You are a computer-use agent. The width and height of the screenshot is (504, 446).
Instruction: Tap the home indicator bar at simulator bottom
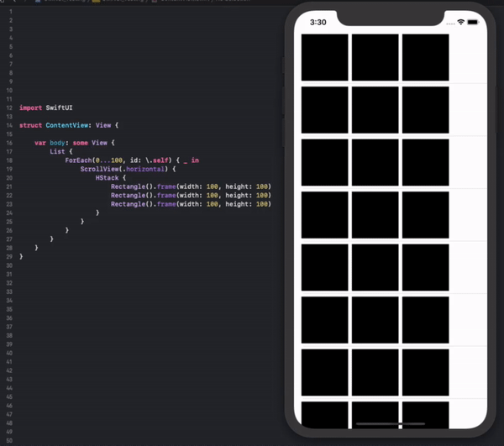(391, 424)
